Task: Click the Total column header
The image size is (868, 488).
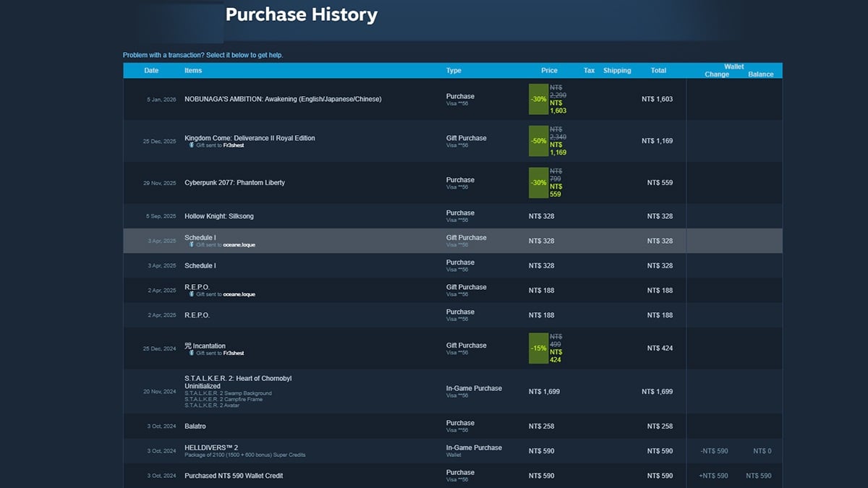Action: pos(658,71)
